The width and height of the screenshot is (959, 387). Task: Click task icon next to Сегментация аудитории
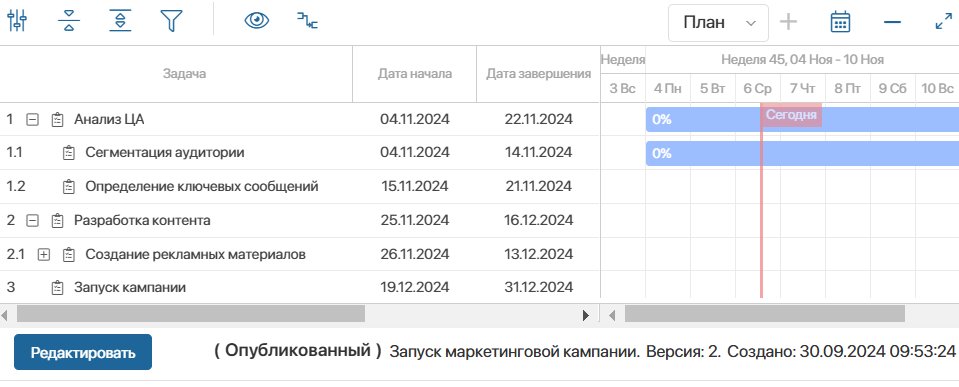pyautogui.click(x=68, y=153)
